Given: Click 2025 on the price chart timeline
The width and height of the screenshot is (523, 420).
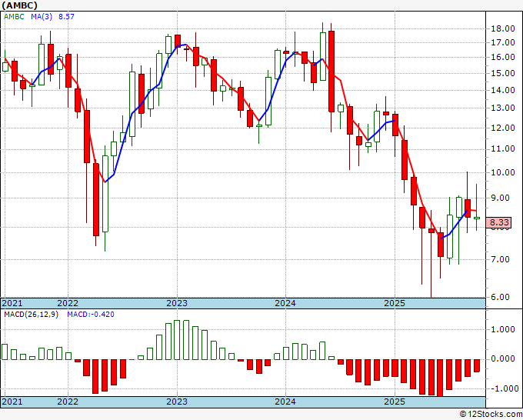Looking at the screenshot, I should tap(395, 303).
